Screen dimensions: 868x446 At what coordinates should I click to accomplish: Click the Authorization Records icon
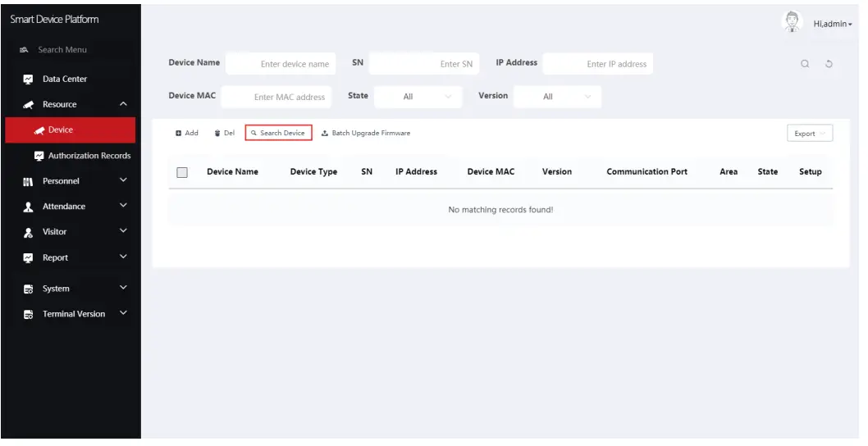tap(39, 156)
